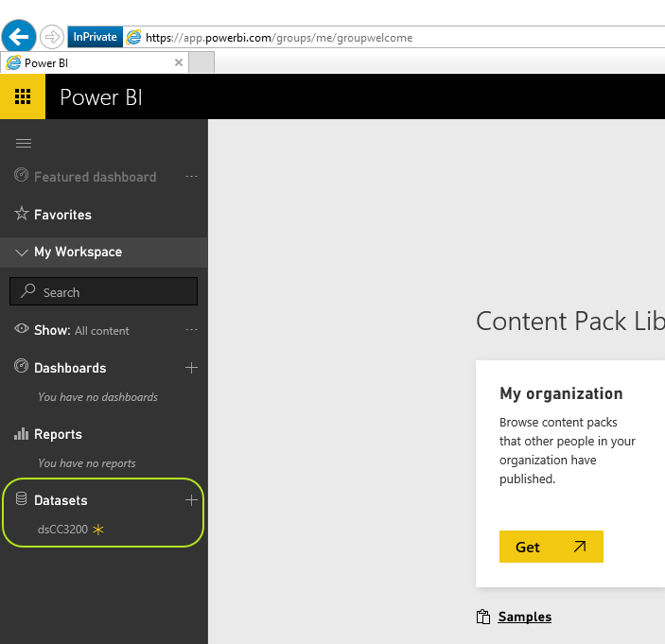665x644 pixels.
Task: Collapse the My Workspace chevron
Action: click(x=21, y=252)
